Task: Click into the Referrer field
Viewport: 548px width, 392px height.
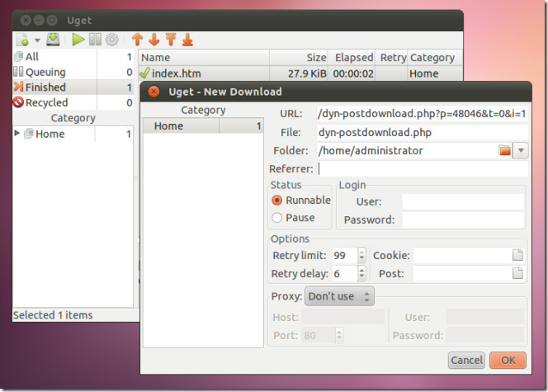Action: (422, 168)
